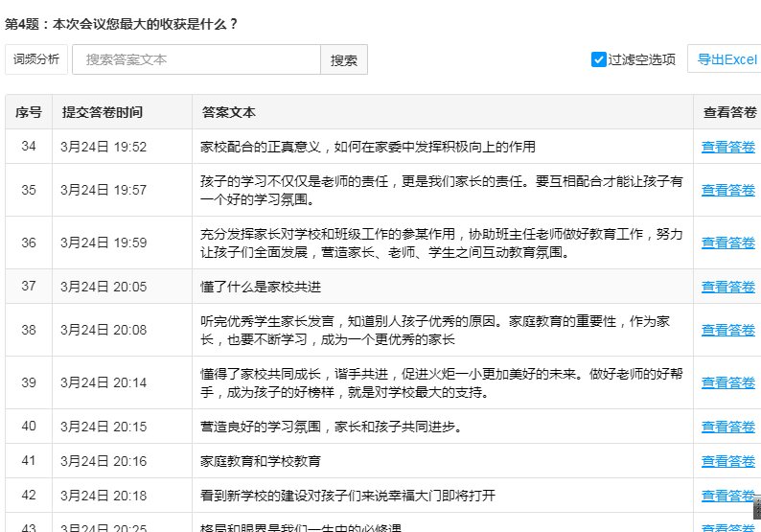Open 查看答卷 link for row 39
761x532 pixels.
(x=728, y=382)
